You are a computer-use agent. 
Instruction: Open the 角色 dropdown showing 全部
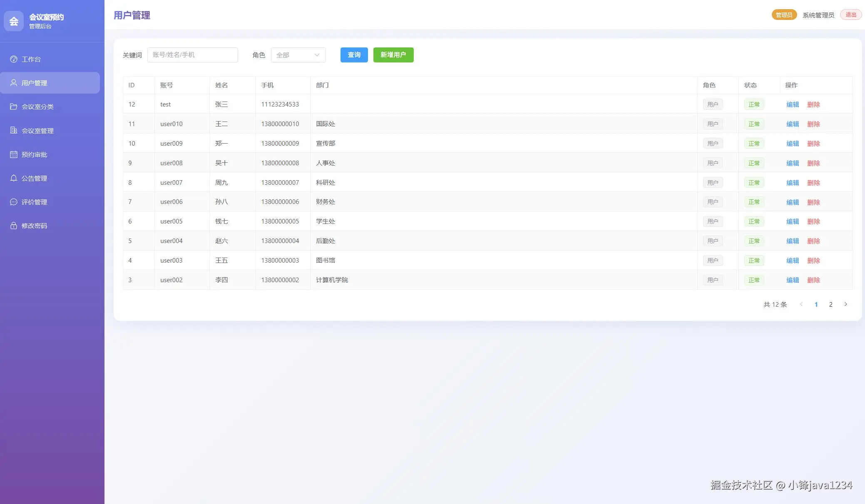tap(298, 55)
